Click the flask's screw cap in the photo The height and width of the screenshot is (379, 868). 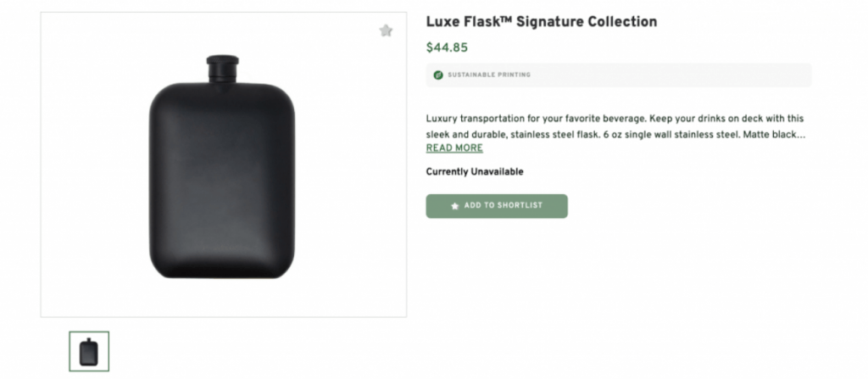[x=222, y=65]
